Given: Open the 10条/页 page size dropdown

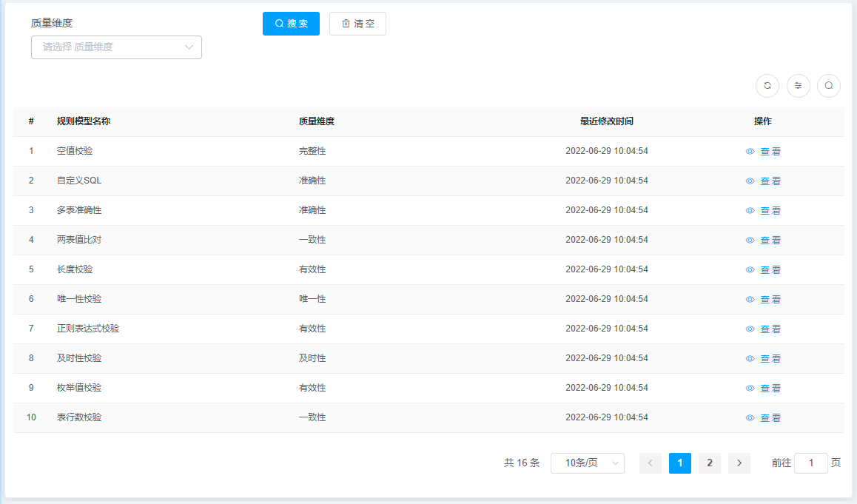Looking at the screenshot, I should pos(588,463).
